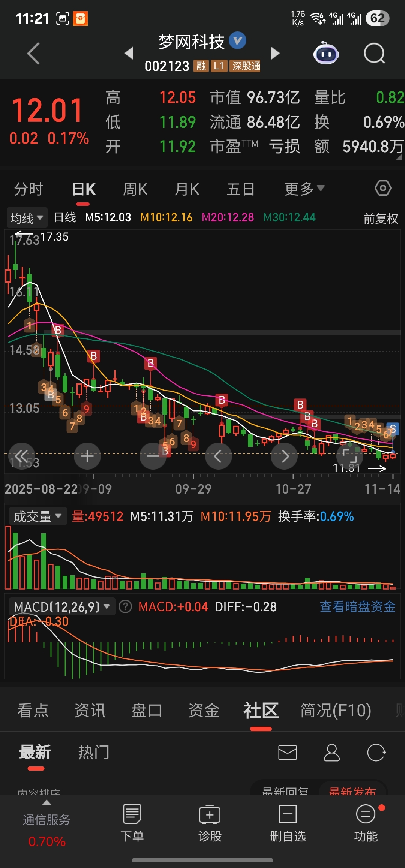The width and height of the screenshot is (405, 868).
Task: Open MACD indicator help question mark
Action: tap(125, 606)
